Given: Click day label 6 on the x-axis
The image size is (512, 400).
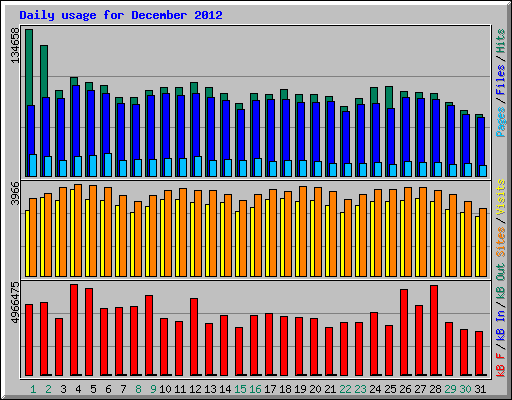Looking at the screenshot, I should [x=108, y=389].
